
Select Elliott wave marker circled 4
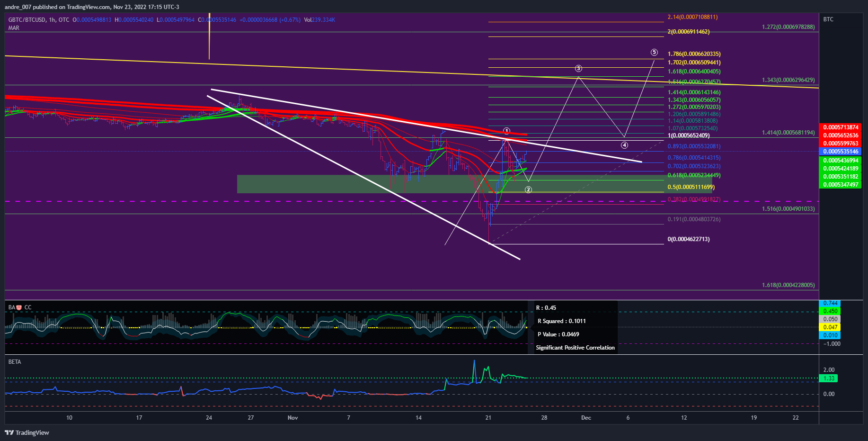(624, 145)
